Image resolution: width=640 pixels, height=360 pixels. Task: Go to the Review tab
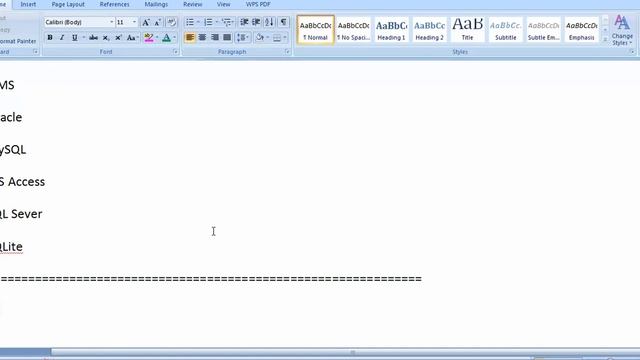pos(193,4)
